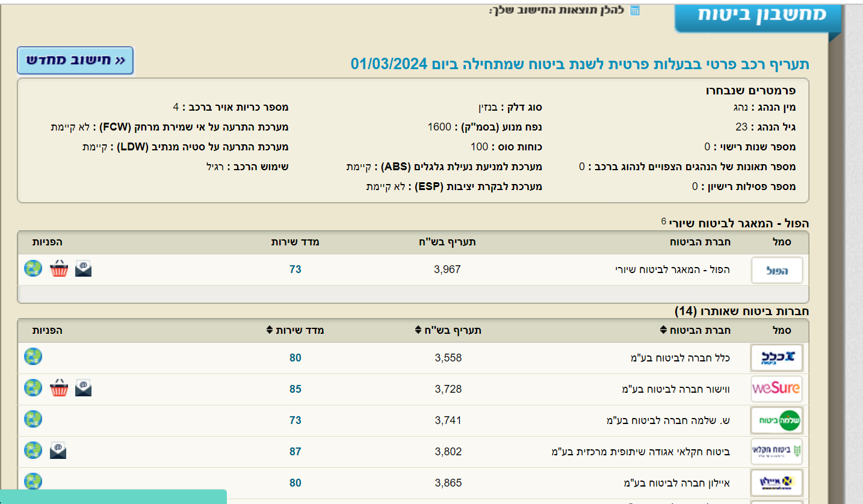Click the parameter סוג דלק : בנזין
This screenshot has height=504, width=863.
coord(510,108)
